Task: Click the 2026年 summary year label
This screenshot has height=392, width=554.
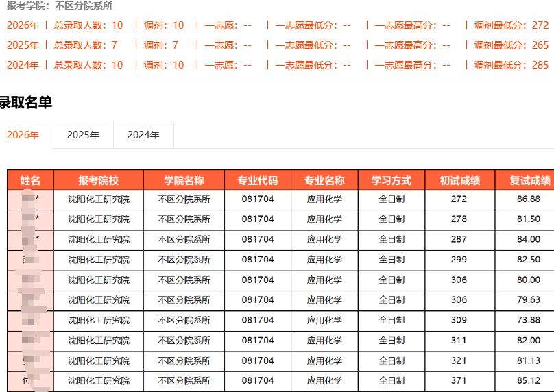Action: (x=23, y=25)
